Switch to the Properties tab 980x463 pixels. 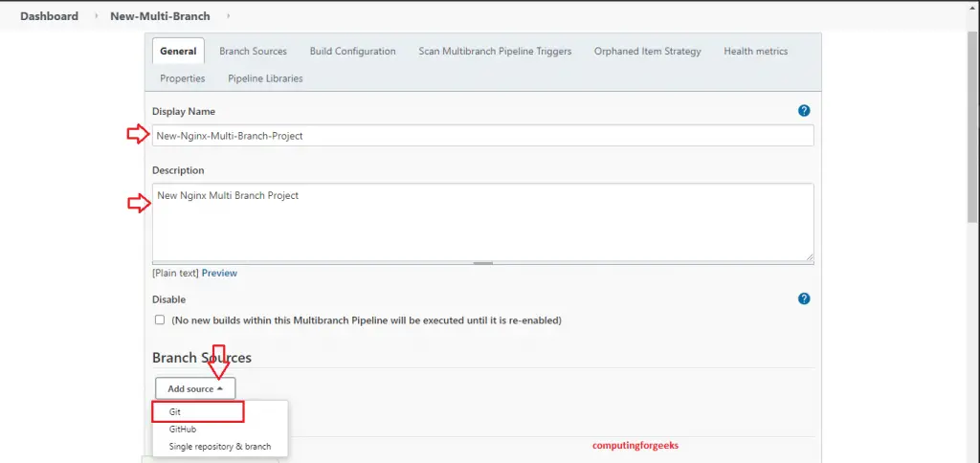pyautogui.click(x=183, y=78)
